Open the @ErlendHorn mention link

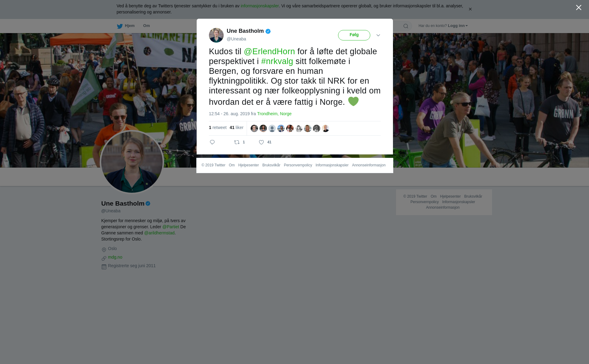[x=269, y=51]
